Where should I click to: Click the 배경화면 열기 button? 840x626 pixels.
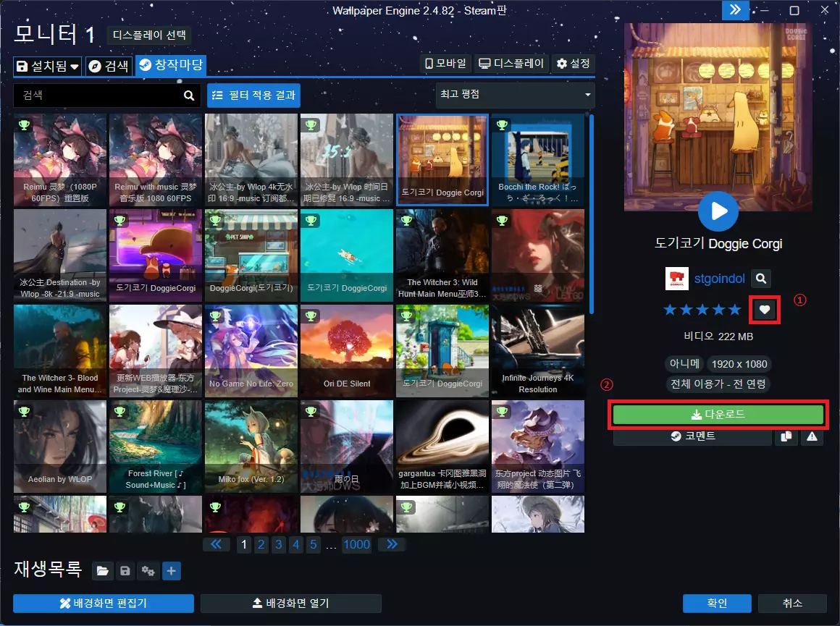coord(291,603)
